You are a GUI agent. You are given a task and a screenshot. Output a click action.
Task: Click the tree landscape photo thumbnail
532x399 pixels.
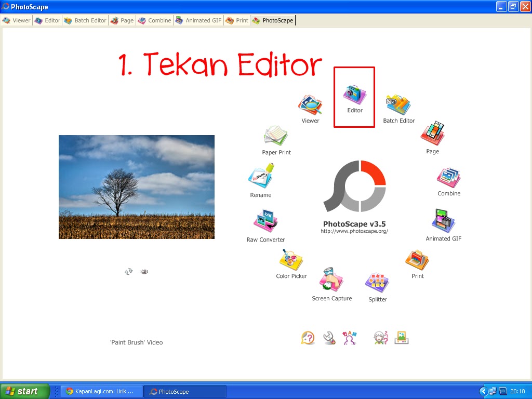pyautogui.click(x=137, y=187)
